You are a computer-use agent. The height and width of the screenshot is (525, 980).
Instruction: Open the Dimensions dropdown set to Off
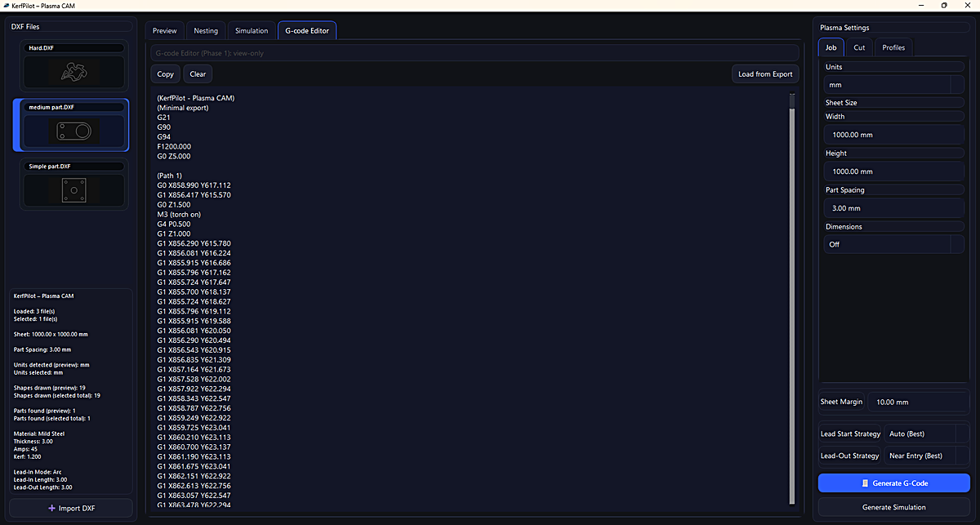coord(893,244)
